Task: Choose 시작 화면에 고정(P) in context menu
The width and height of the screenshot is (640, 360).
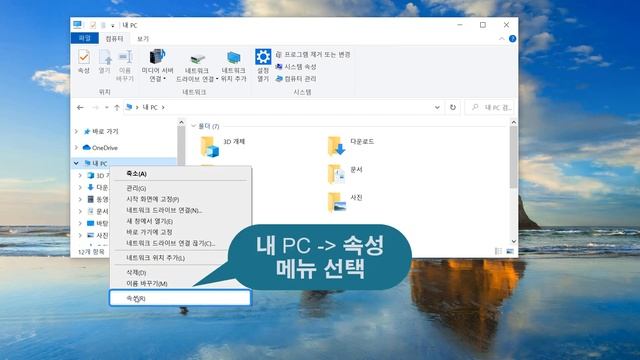Action: point(180,199)
